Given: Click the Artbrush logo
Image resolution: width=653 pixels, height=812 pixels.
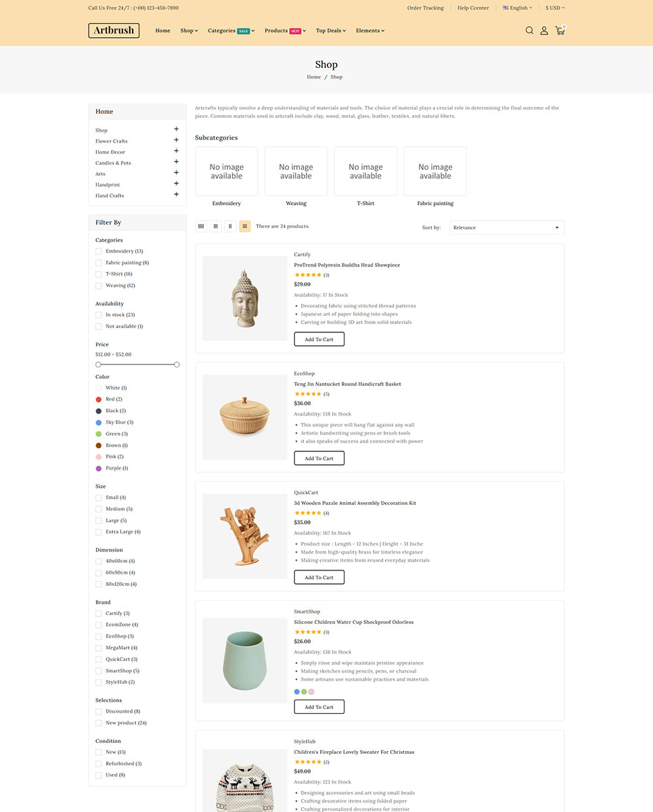Looking at the screenshot, I should coord(114,30).
